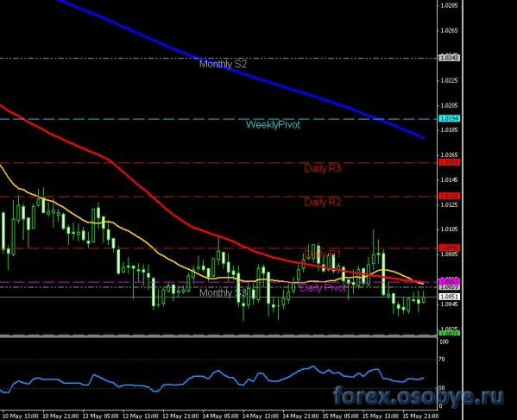Select the 'Daily R3' resistance label

pyautogui.click(x=323, y=168)
